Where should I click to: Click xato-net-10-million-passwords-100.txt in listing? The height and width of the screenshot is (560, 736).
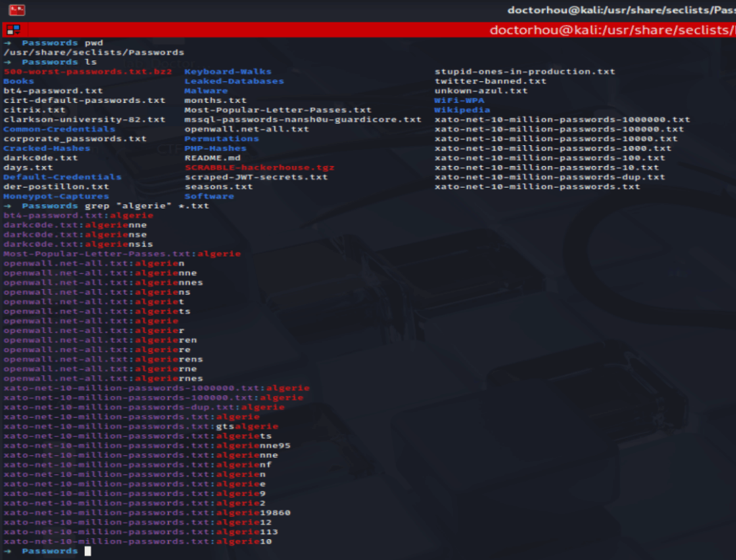coord(550,157)
